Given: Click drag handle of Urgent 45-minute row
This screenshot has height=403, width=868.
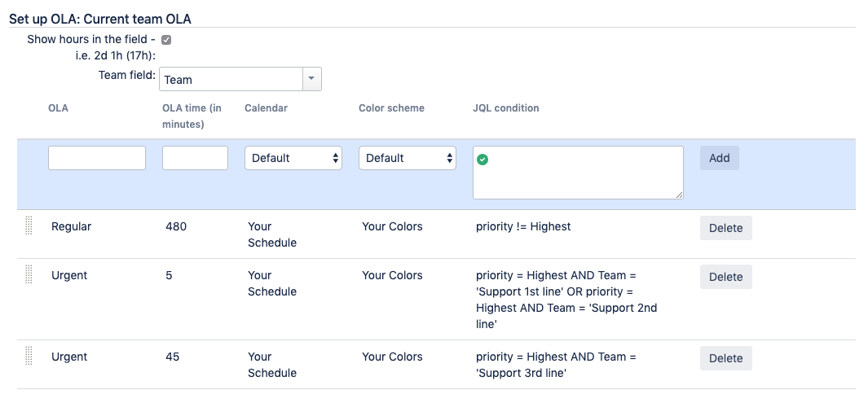Looking at the screenshot, I should coord(29,357).
